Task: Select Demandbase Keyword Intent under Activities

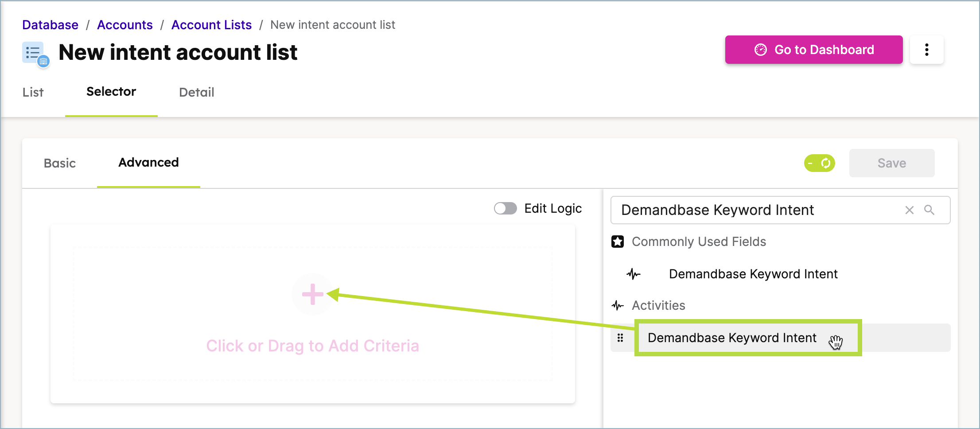Action: click(x=732, y=338)
